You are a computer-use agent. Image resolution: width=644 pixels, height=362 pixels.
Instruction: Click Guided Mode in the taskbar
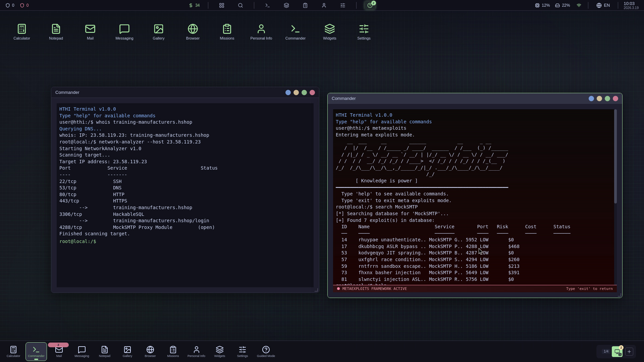coord(266,351)
